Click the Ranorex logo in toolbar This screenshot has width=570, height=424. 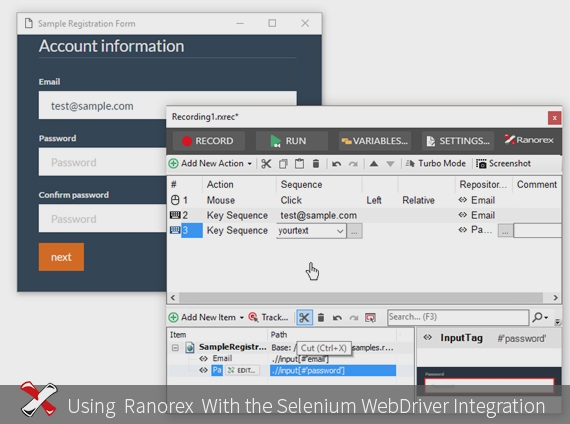[x=529, y=140]
